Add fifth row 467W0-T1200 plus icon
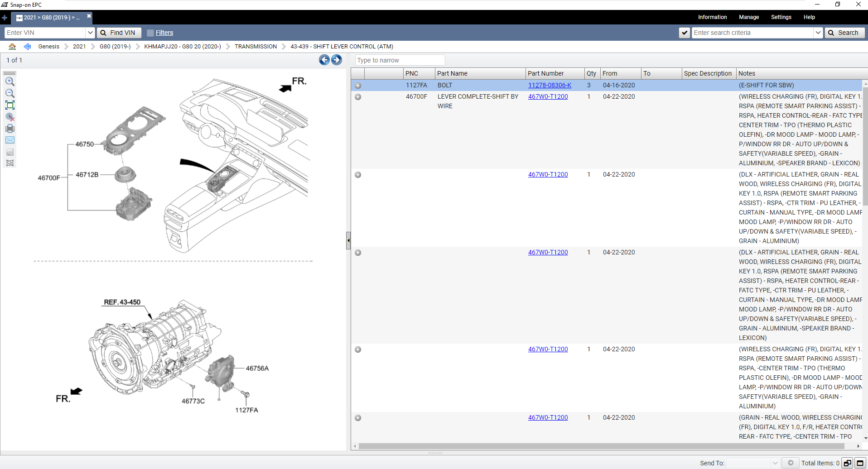This screenshot has height=469, width=868. [x=358, y=349]
